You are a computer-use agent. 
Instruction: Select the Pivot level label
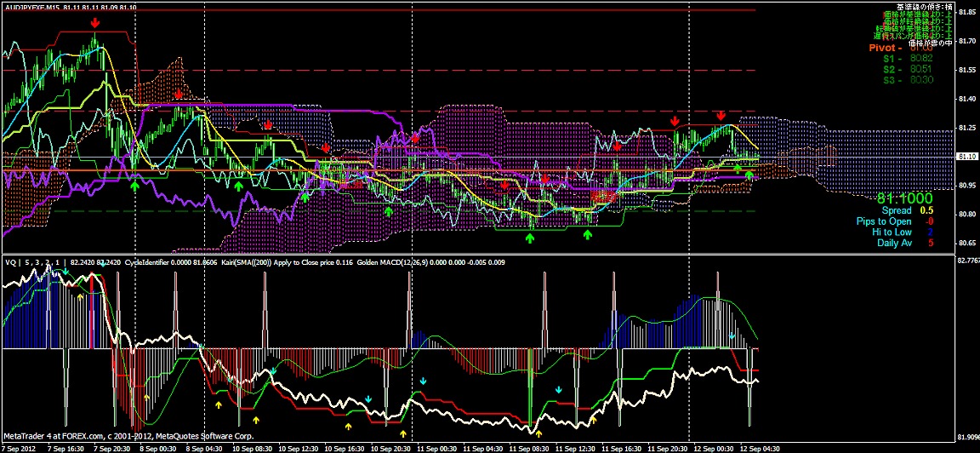[886, 48]
